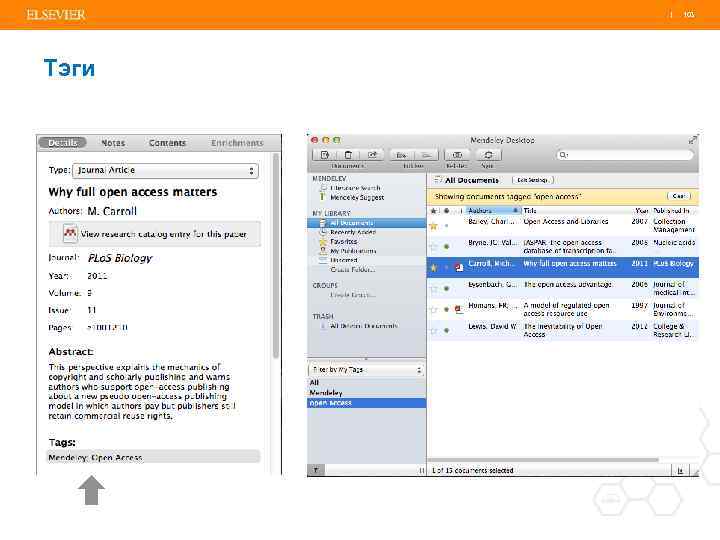Select Mendeley Suggest in sidebar

coord(357,197)
